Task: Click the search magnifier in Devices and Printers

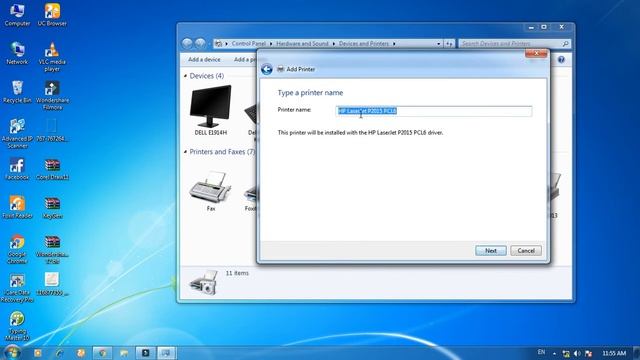Action: pyautogui.click(x=565, y=44)
